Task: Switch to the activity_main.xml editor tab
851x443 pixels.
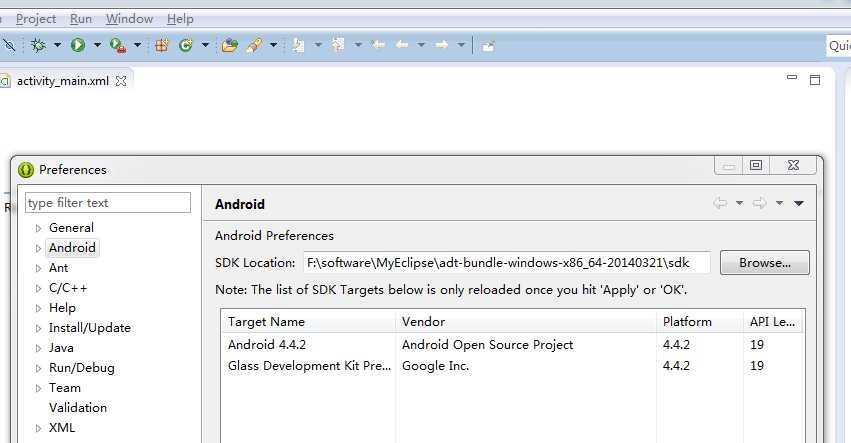Action: (x=62, y=81)
